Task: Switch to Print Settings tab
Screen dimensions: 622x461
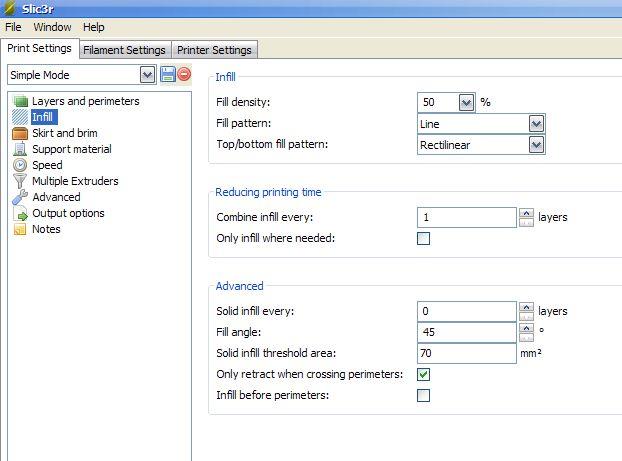Action: (39, 48)
